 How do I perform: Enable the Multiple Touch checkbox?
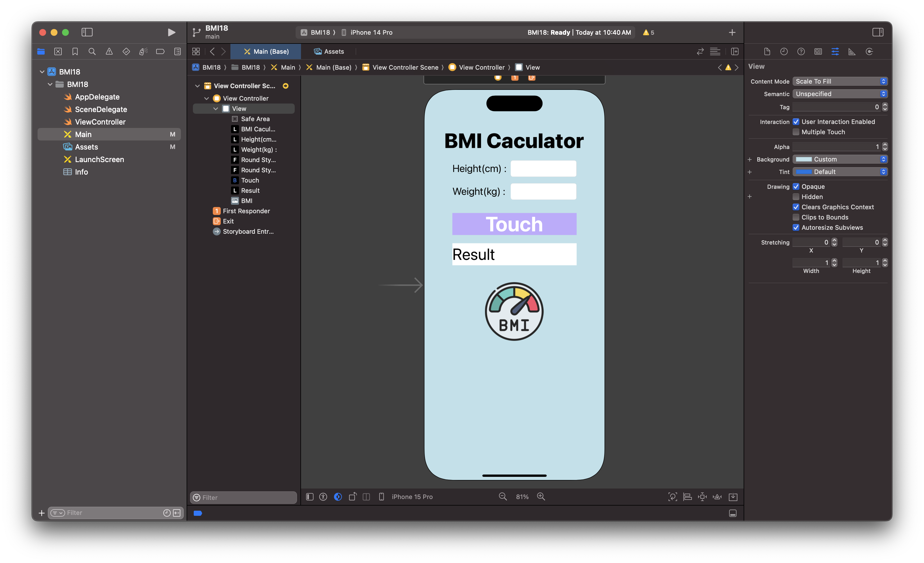[796, 132]
